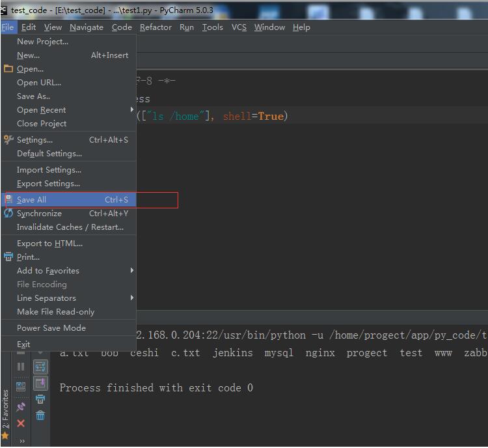Toggle soft-wrap icon in the run console

click(40, 367)
